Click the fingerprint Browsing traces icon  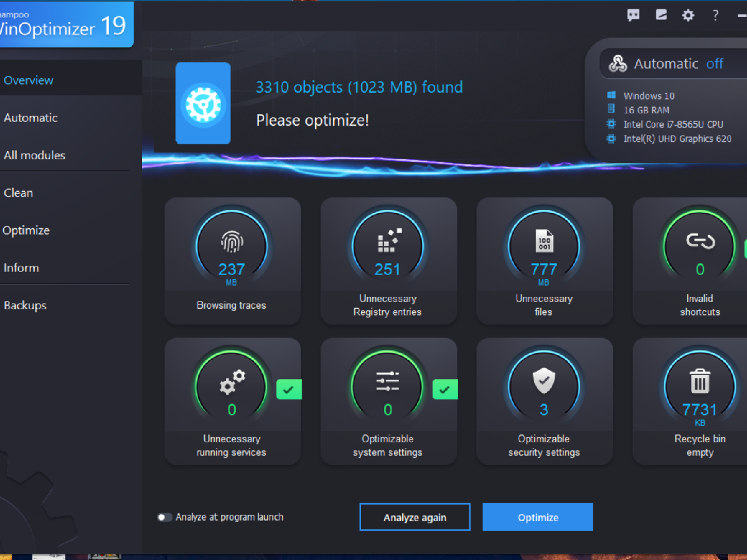click(x=232, y=241)
